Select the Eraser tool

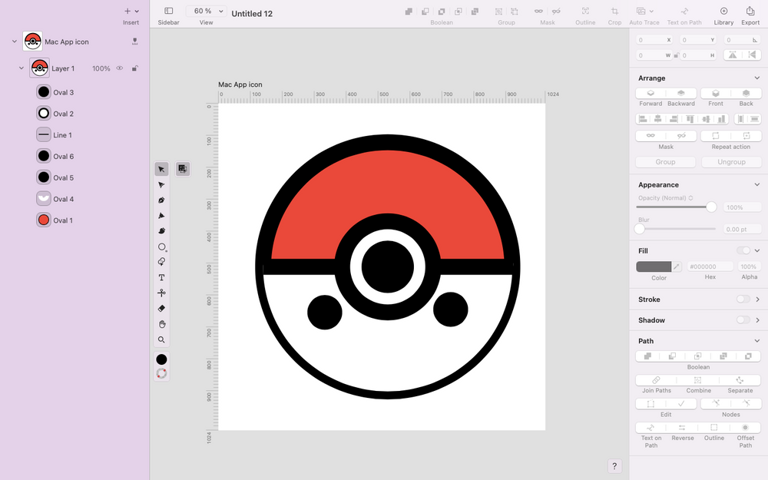pos(161,309)
